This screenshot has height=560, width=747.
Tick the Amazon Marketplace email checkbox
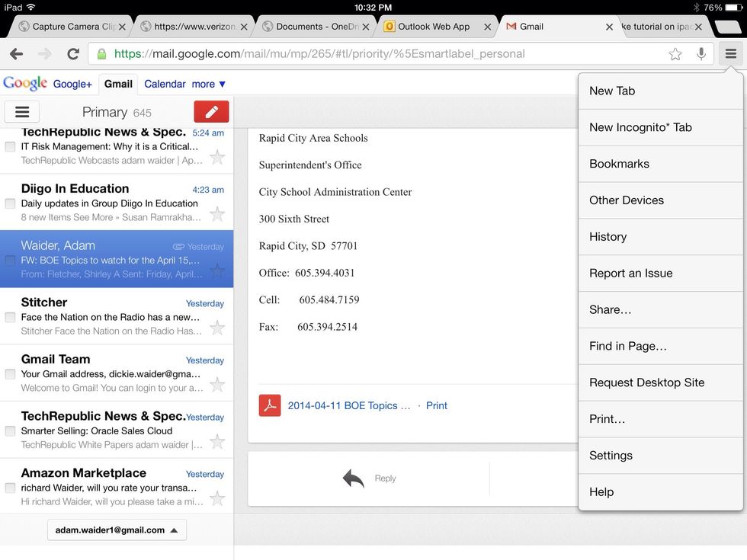click(x=10, y=488)
